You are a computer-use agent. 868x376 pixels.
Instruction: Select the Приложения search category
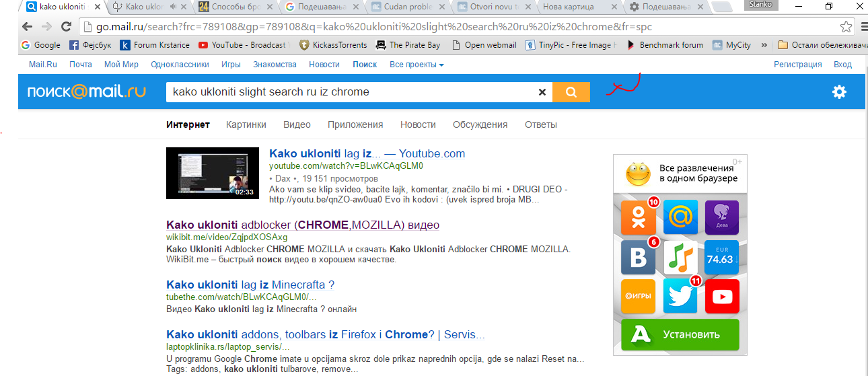(x=355, y=124)
